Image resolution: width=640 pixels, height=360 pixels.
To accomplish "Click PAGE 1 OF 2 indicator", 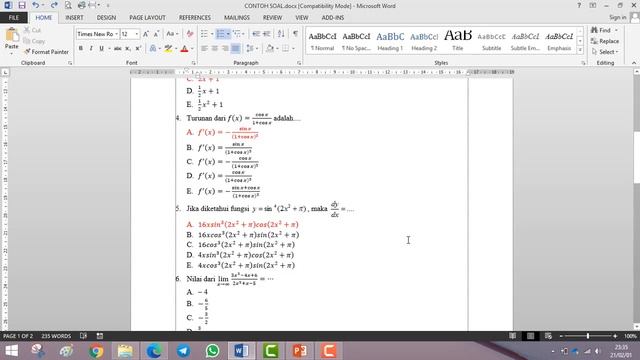I will (18, 336).
